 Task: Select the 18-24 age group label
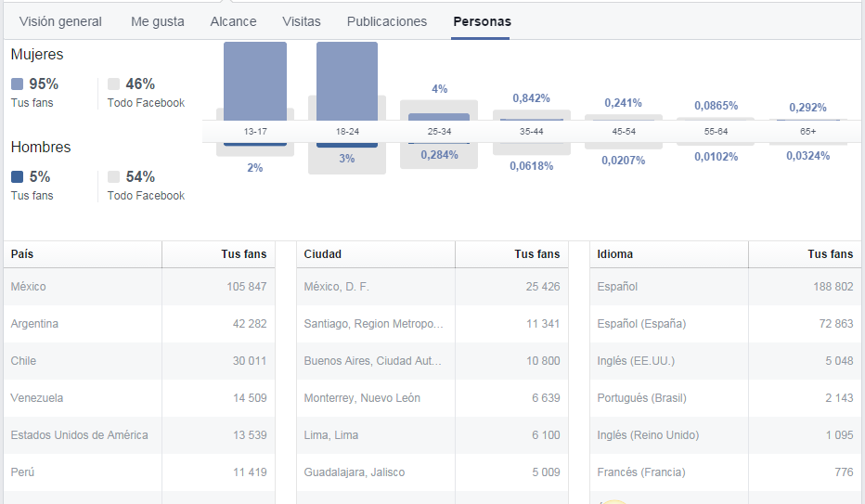pyautogui.click(x=347, y=131)
